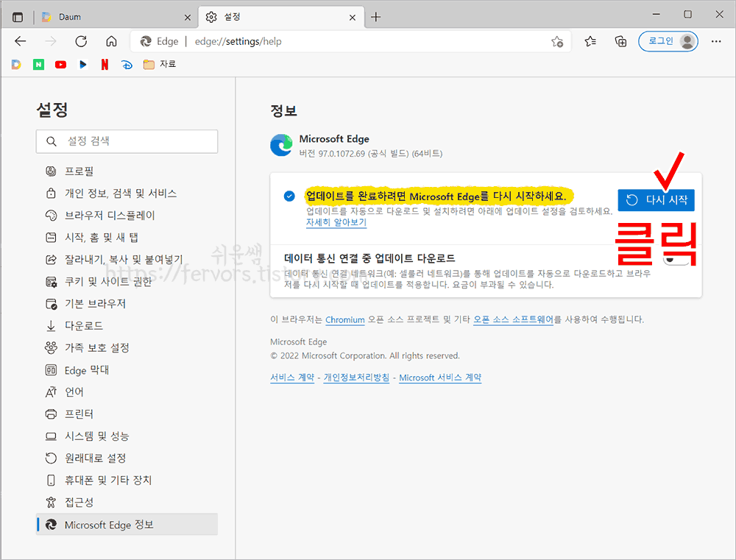Open 언어 settings section
The image size is (736, 560).
pos(127,392)
